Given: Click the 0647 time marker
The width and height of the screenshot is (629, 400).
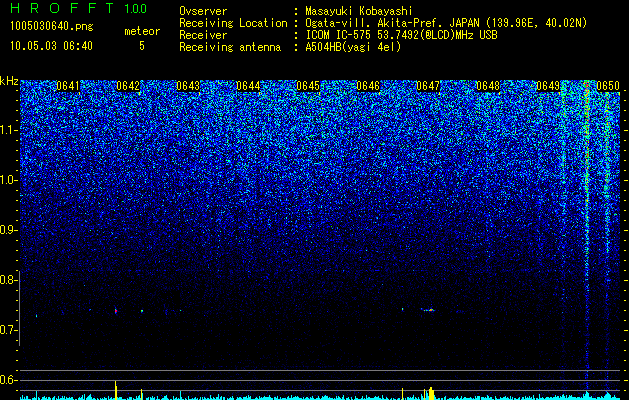Looking at the screenshot, I should [x=428, y=86].
